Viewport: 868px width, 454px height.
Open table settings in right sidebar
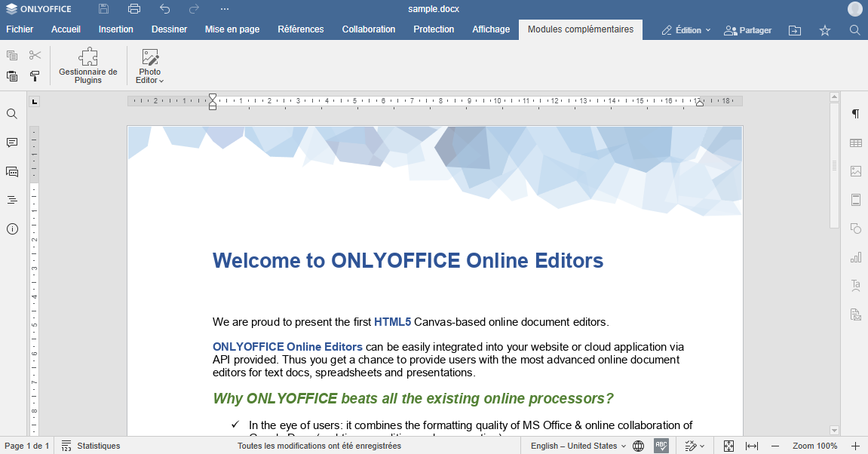coord(855,143)
